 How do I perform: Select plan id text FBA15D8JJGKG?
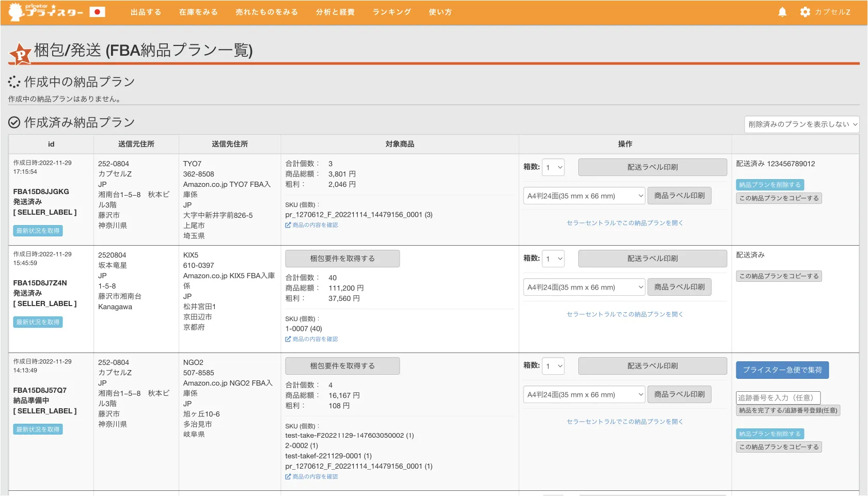click(41, 191)
